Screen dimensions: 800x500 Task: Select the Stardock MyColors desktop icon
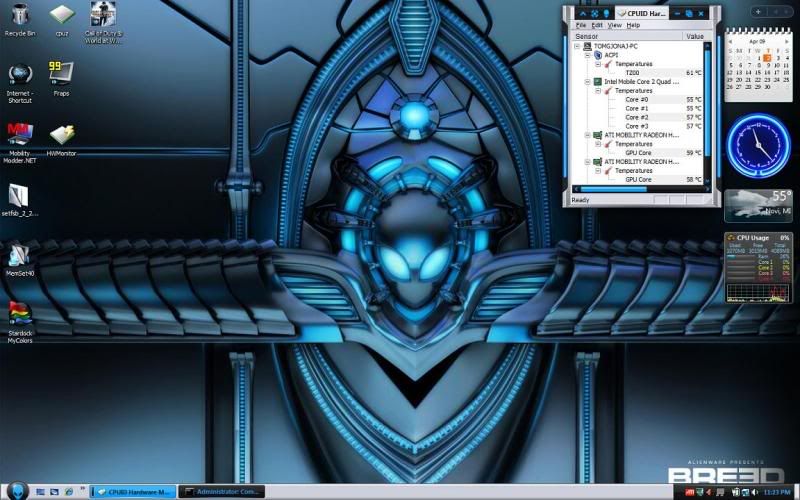point(20,321)
